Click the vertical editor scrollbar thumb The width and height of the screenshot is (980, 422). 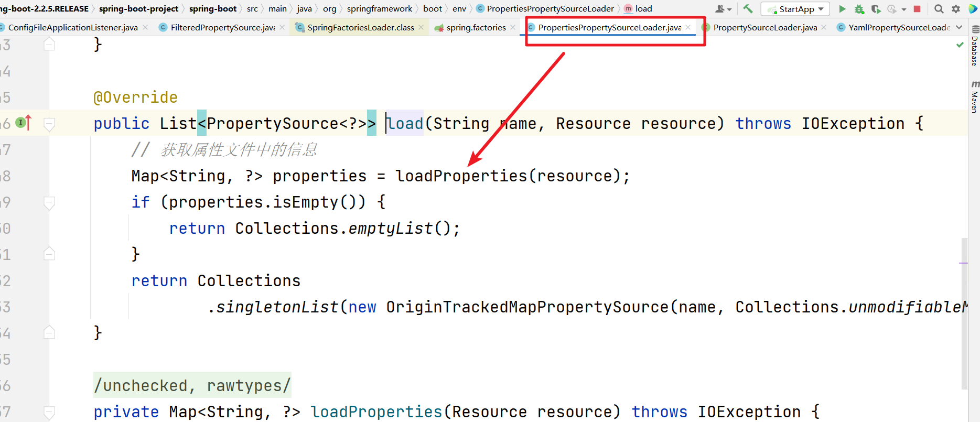pos(964,313)
